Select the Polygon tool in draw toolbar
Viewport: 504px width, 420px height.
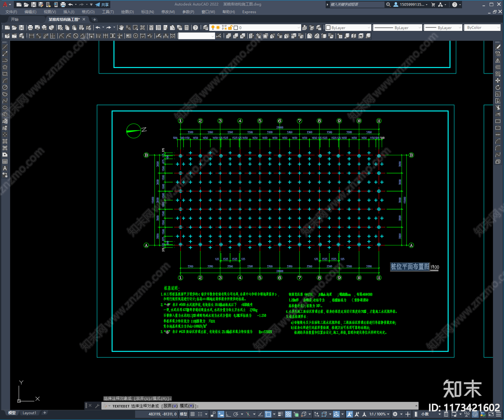pos(5,67)
